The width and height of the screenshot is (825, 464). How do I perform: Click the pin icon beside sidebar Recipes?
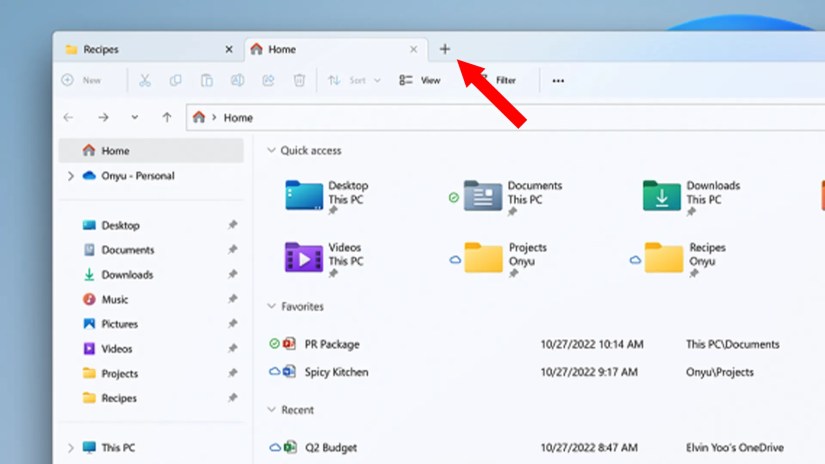[232, 398]
